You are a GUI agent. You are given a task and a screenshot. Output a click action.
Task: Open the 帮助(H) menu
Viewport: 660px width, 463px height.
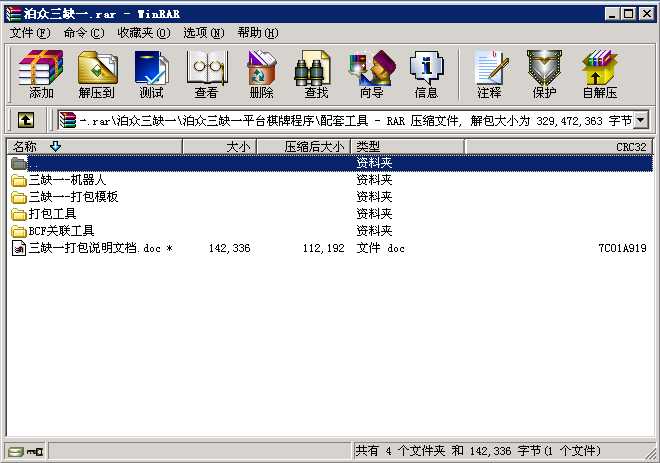(258, 33)
